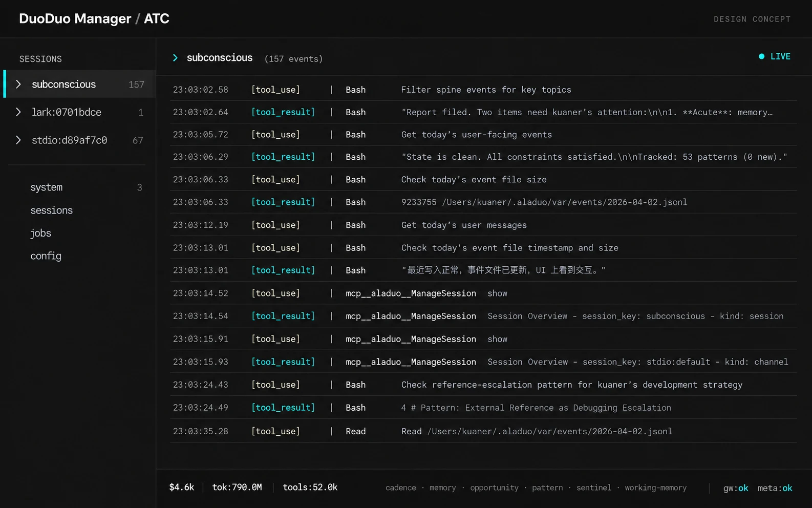Click the meta:ok status indicator
The width and height of the screenshot is (812, 508).
tap(775, 489)
